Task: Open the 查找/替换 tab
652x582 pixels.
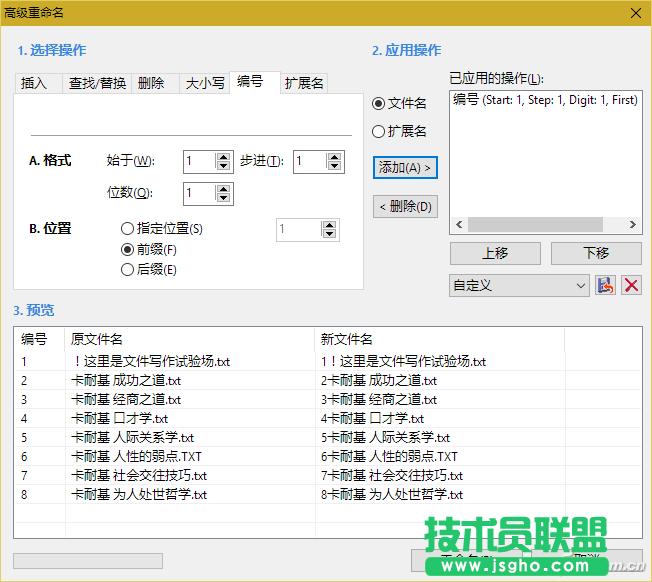Action: coord(97,84)
